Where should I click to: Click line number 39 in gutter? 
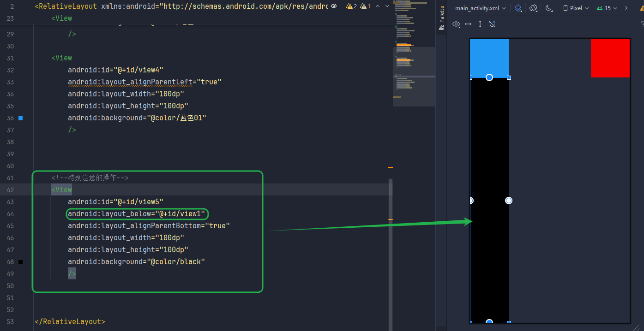[11, 154]
